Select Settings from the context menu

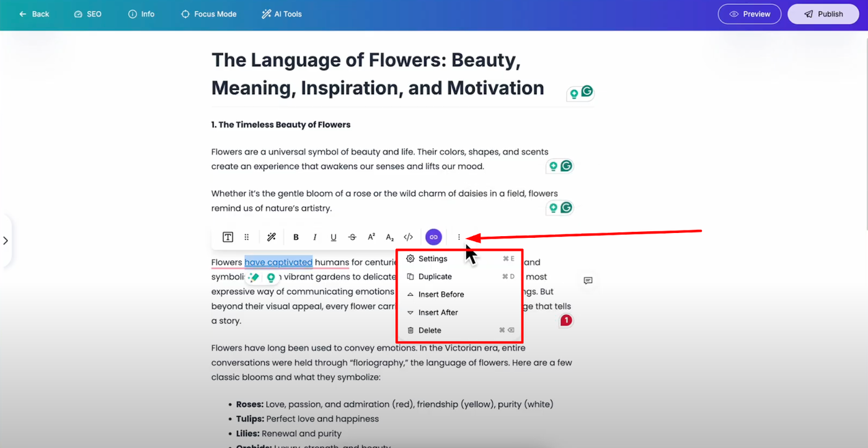click(432, 259)
